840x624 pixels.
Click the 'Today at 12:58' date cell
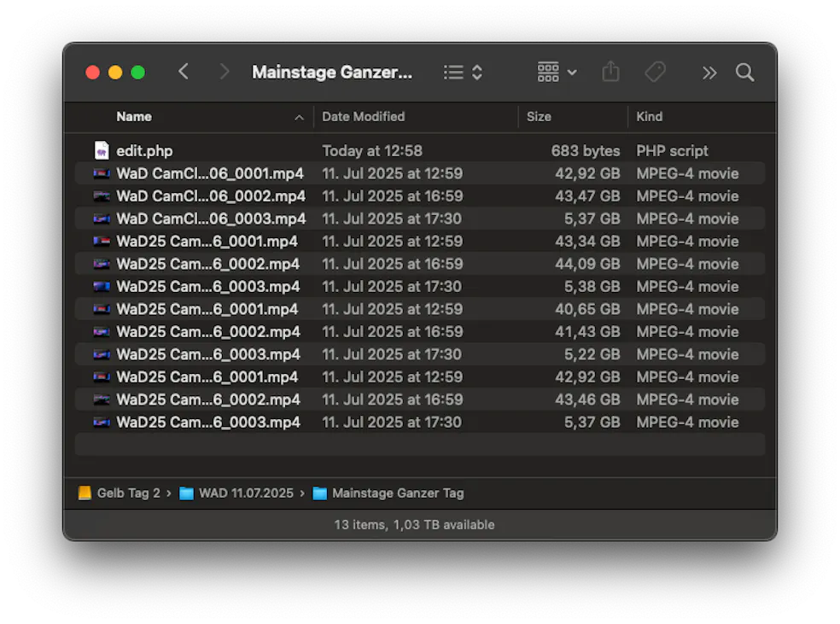372,151
